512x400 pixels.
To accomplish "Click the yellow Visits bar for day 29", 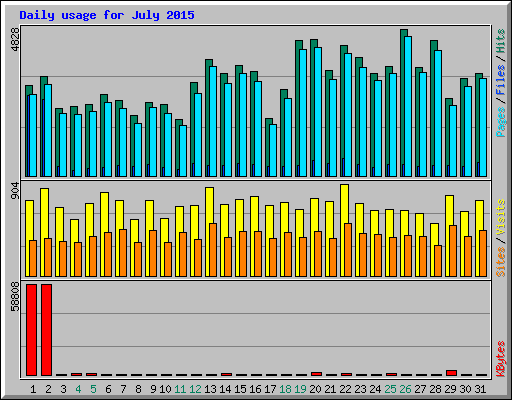I will 449,210.
